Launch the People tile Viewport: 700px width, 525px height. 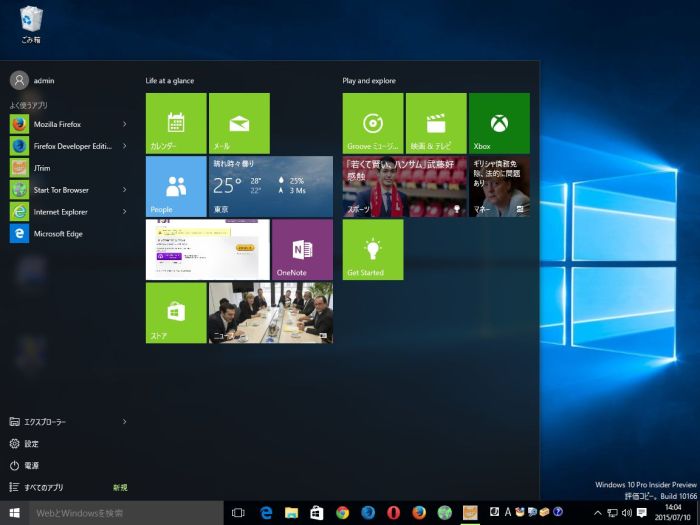[x=176, y=186]
